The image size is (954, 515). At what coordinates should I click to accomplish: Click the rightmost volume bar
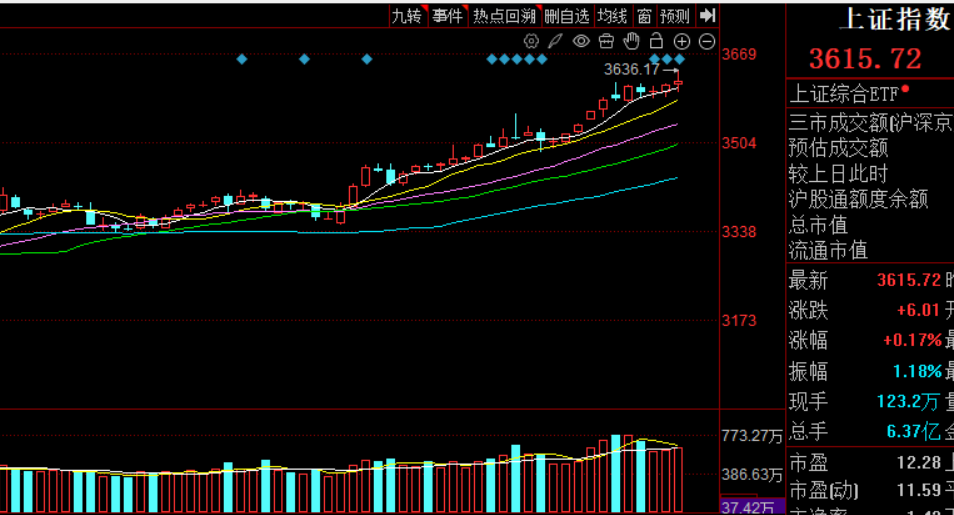[x=678, y=480]
